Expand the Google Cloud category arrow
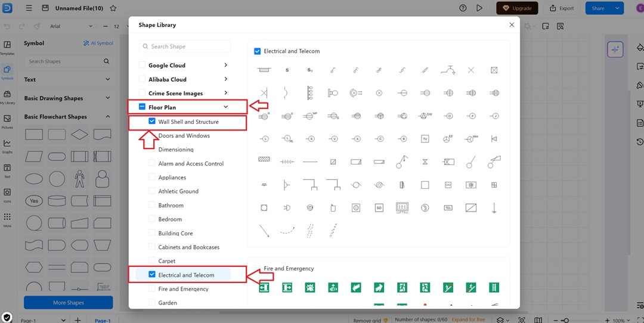 [x=225, y=65]
